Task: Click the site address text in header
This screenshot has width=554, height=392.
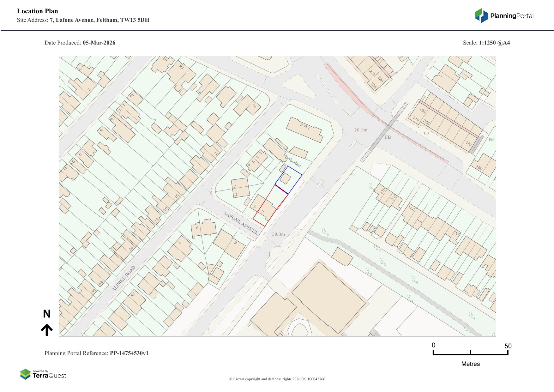Action: coord(83,20)
